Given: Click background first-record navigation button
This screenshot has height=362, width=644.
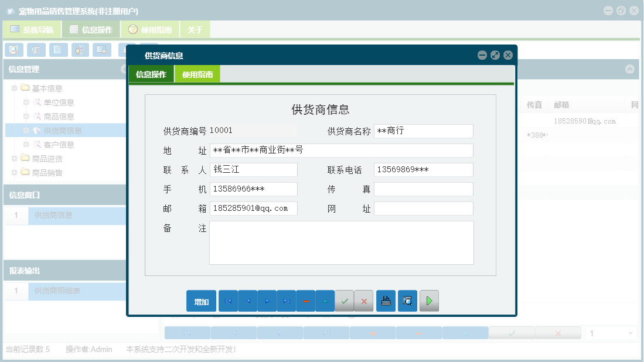Looking at the screenshot, I should [188, 333].
